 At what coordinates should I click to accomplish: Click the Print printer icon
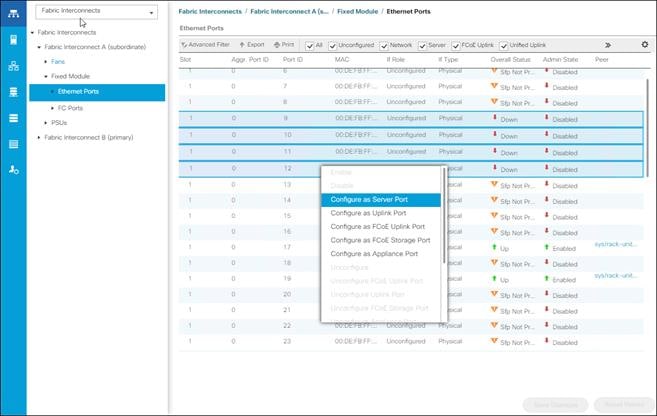click(x=277, y=45)
